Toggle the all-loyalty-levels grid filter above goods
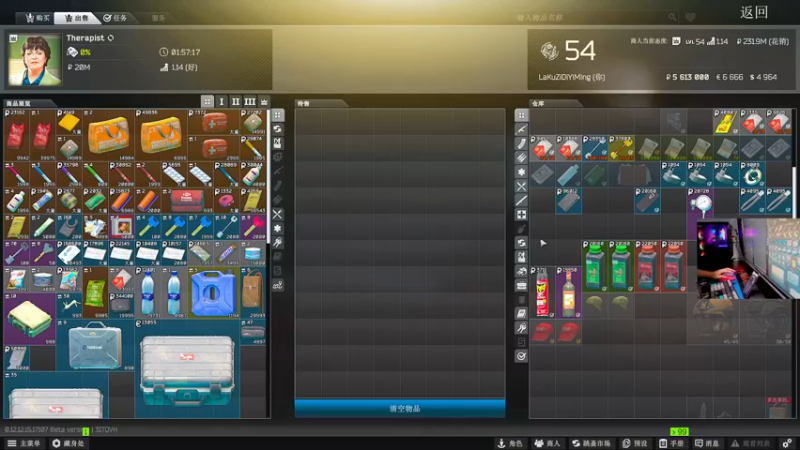This screenshot has height=450, width=800. (x=207, y=102)
